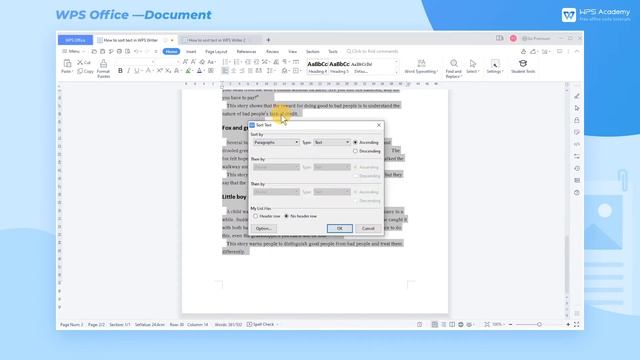Click the Cut scissors icon
640x360 pixels.
tap(80, 62)
